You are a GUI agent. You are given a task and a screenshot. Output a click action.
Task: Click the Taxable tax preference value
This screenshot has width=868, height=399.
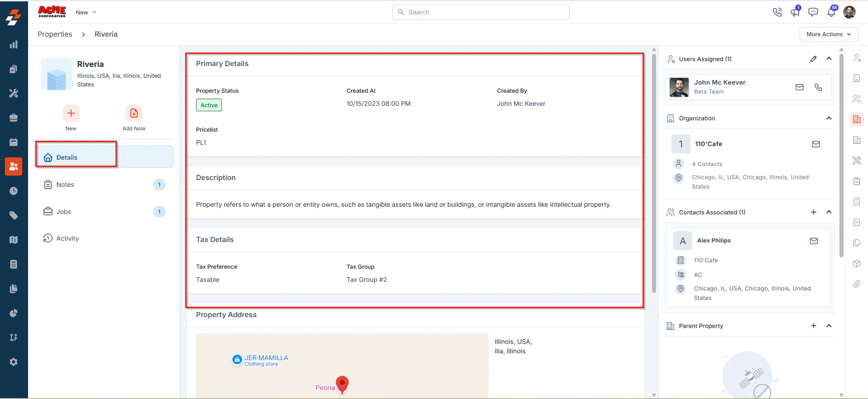coord(208,280)
